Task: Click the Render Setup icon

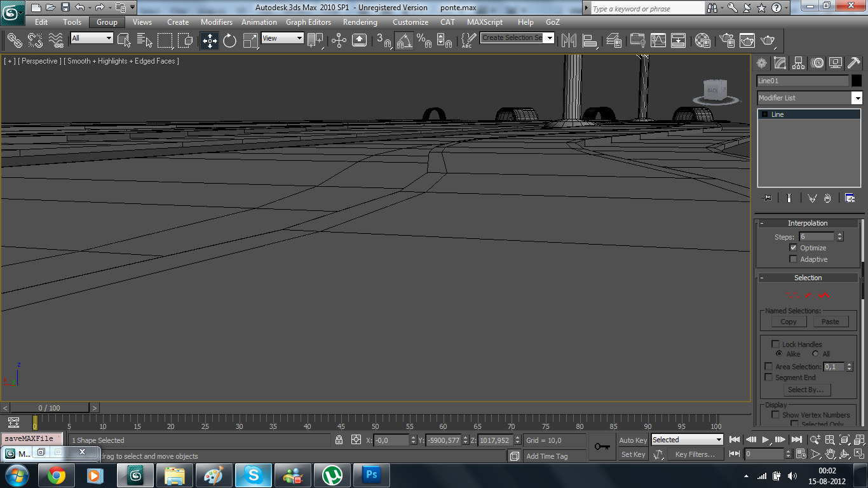Action: tap(726, 41)
